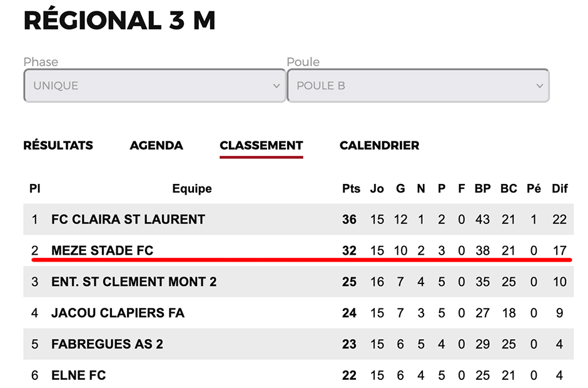This screenshot has height=388, width=588.
Task: Open FABREGUES AS 2 team entry
Action: pos(107,344)
